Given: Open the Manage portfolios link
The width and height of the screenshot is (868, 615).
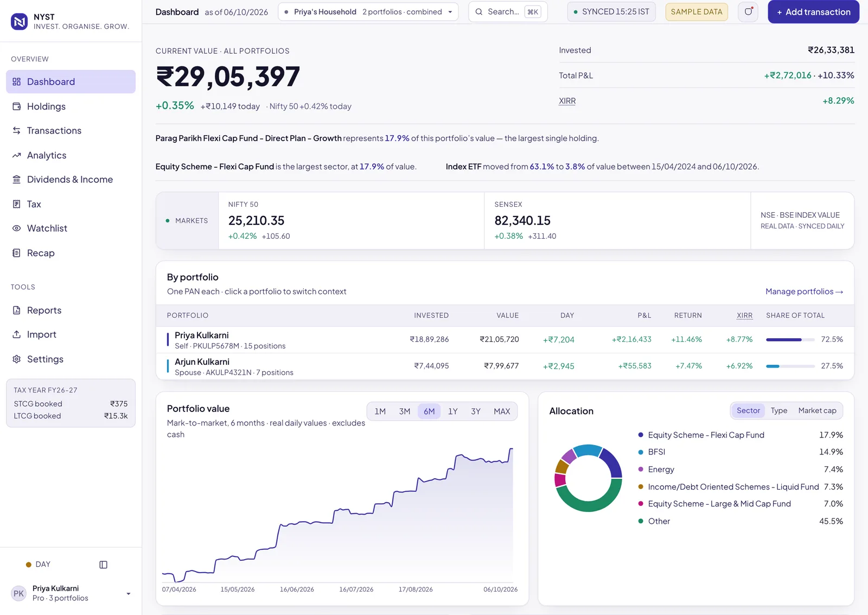Looking at the screenshot, I should [x=805, y=291].
